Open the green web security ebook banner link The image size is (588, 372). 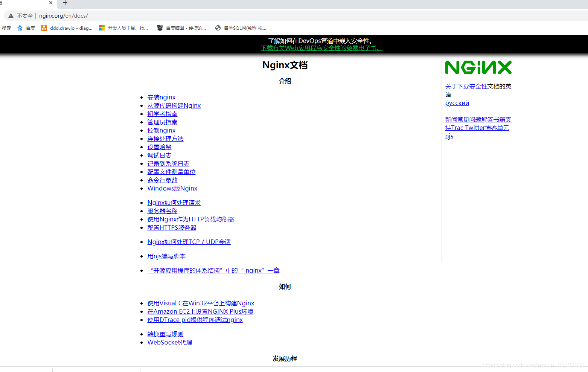coord(321,48)
